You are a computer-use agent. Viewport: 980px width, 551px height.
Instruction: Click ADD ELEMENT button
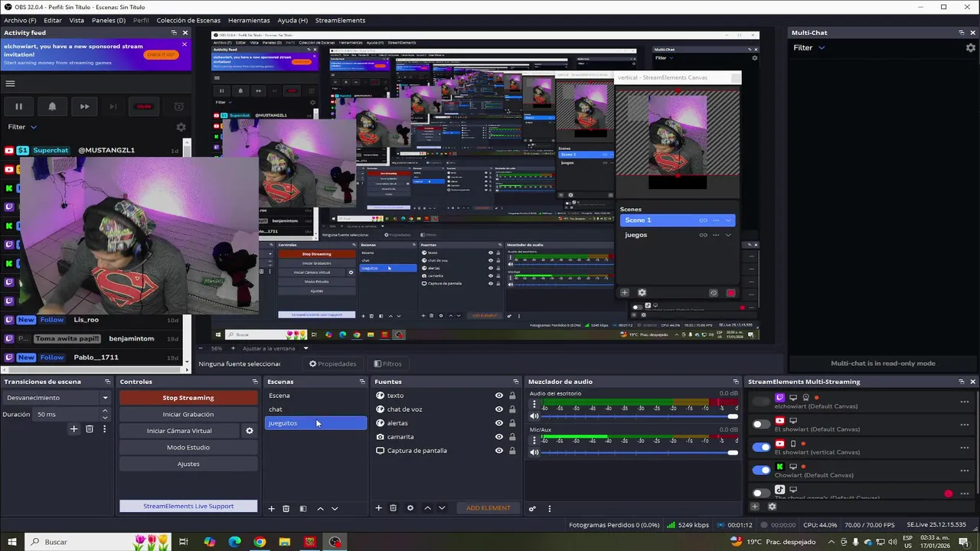[488, 508]
